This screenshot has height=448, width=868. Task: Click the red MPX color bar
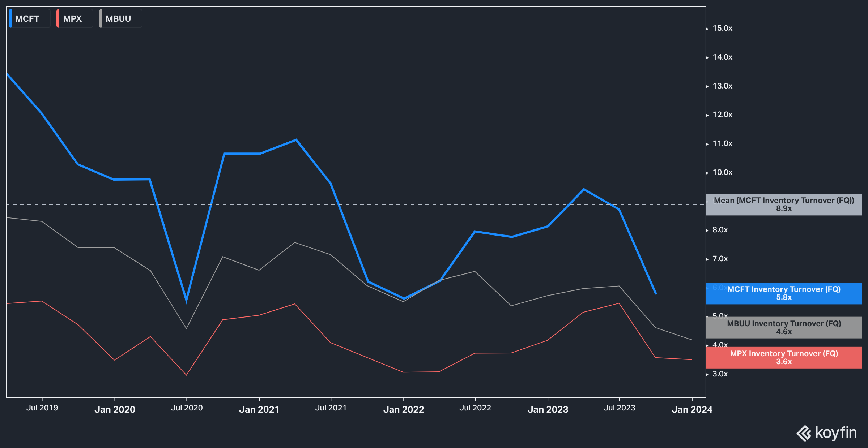[58, 19]
